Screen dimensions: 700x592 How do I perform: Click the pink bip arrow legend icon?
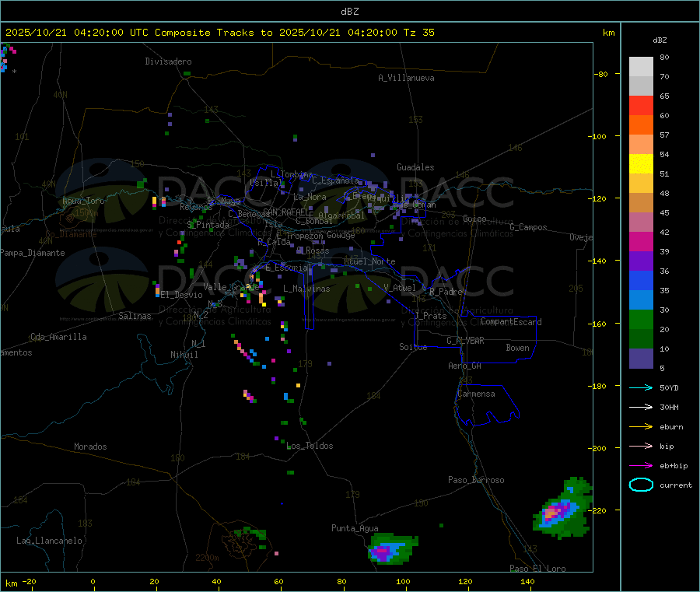coord(641,446)
